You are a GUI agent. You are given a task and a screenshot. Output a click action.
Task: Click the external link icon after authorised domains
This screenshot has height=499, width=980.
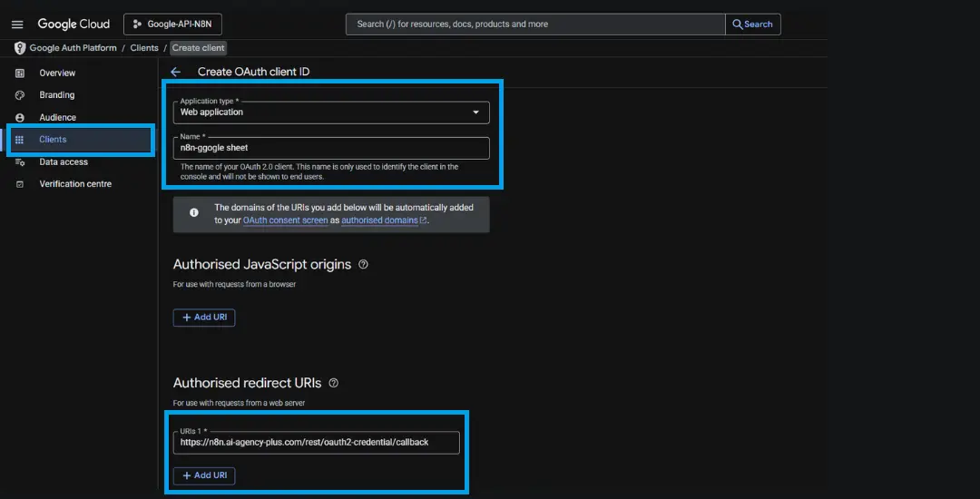(423, 220)
